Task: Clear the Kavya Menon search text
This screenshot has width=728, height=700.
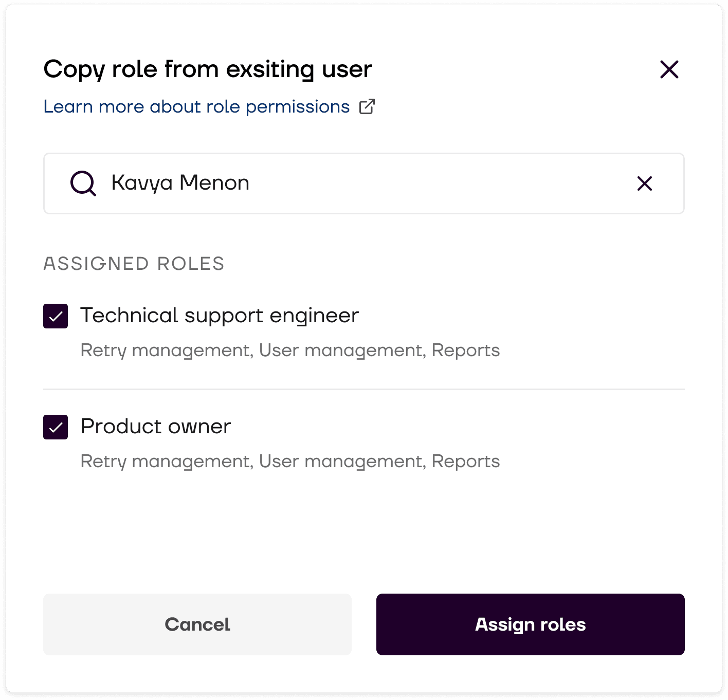Action: (645, 183)
